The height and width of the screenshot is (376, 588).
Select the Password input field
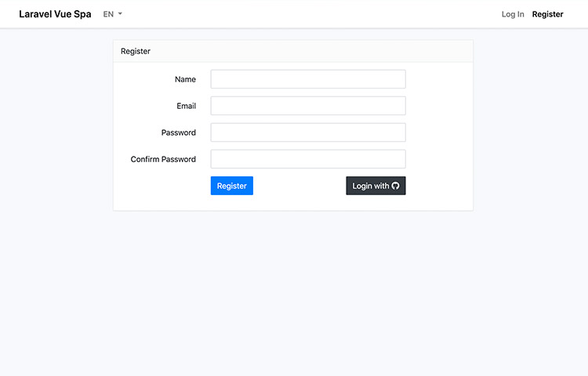point(307,132)
